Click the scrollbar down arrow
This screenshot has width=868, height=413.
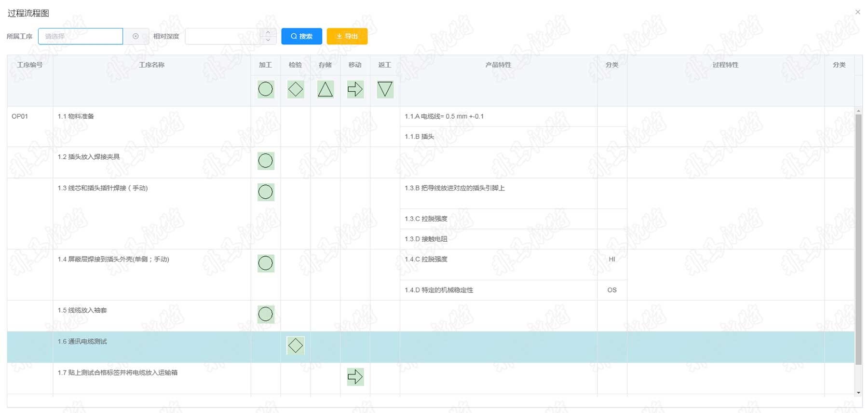[x=858, y=393]
